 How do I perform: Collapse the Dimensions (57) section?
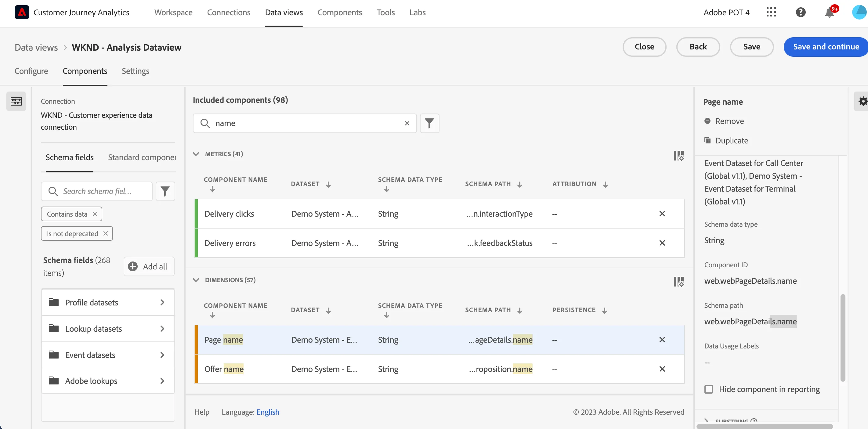pyautogui.click(x=196, y=280)
